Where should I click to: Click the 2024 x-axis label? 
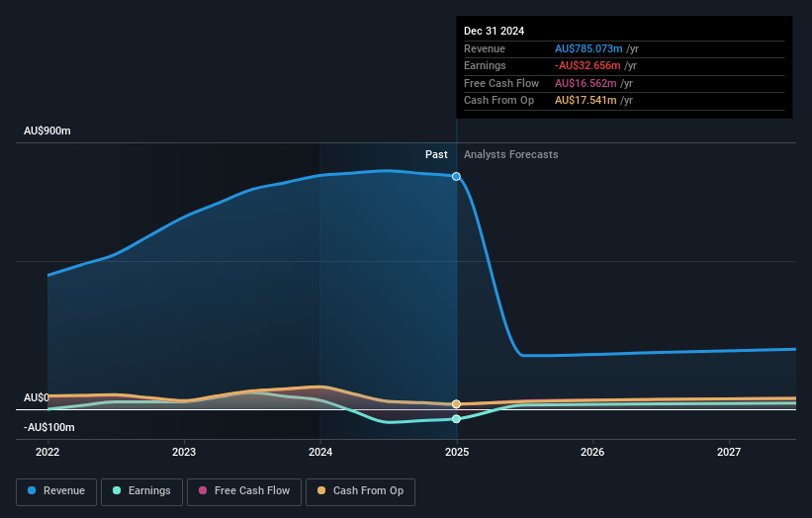tap(320, 452)
